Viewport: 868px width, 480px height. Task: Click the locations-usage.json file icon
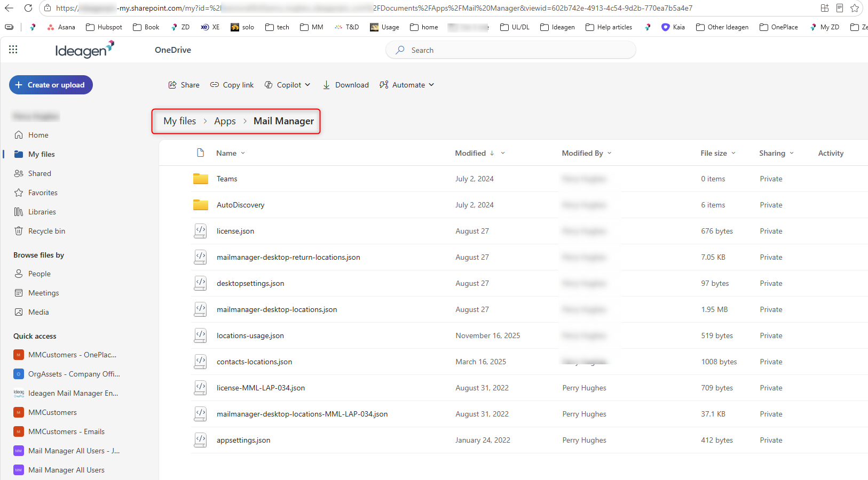tap(201, 335)
